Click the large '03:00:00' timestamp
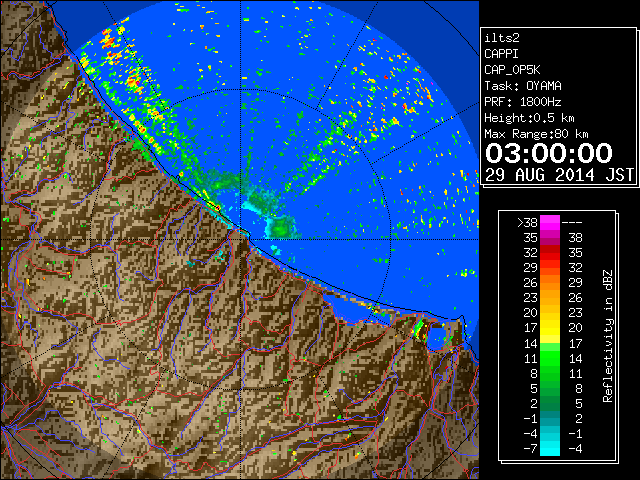 [x=549, y=153]
